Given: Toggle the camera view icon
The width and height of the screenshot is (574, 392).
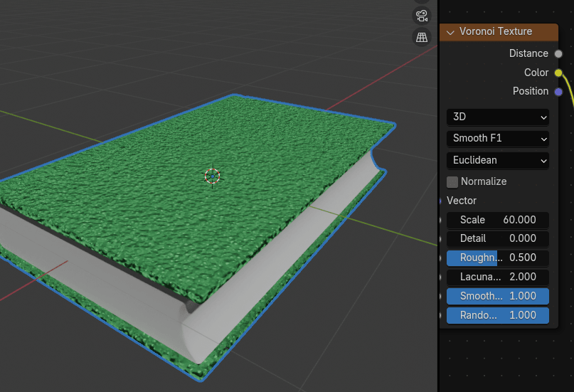Looking at the screenshot, I should [x=422, y=16].
